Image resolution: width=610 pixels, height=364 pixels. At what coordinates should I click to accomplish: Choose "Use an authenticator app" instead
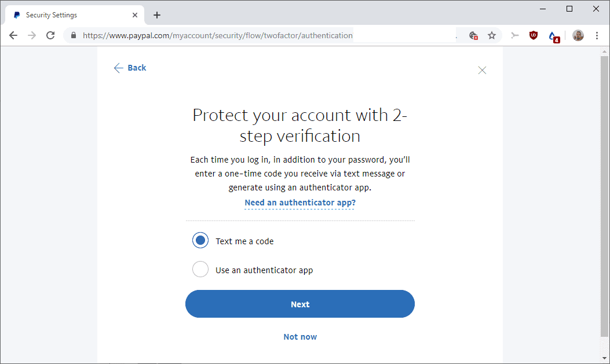pyautogui.click(x=200, y=269)
